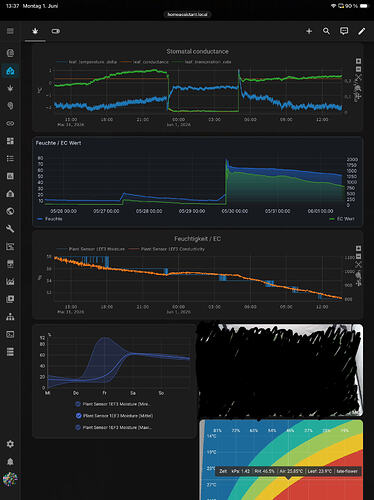Image resolution: width=374 pixels, height=500 pixels.
Task: Open the user profile avatar
Action: (x=10, y=479)
